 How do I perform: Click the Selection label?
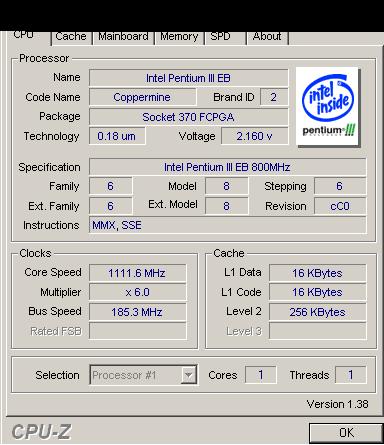[x=57, y=375]
